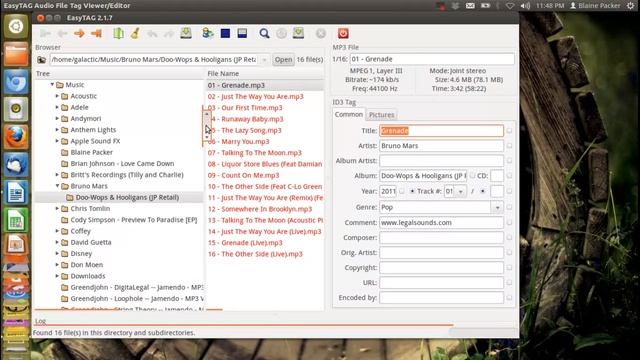Click the tag-all button beside the Composer field
Image resolution: width=640 pixels, height=360 pixels.
[x=509, y=238]
